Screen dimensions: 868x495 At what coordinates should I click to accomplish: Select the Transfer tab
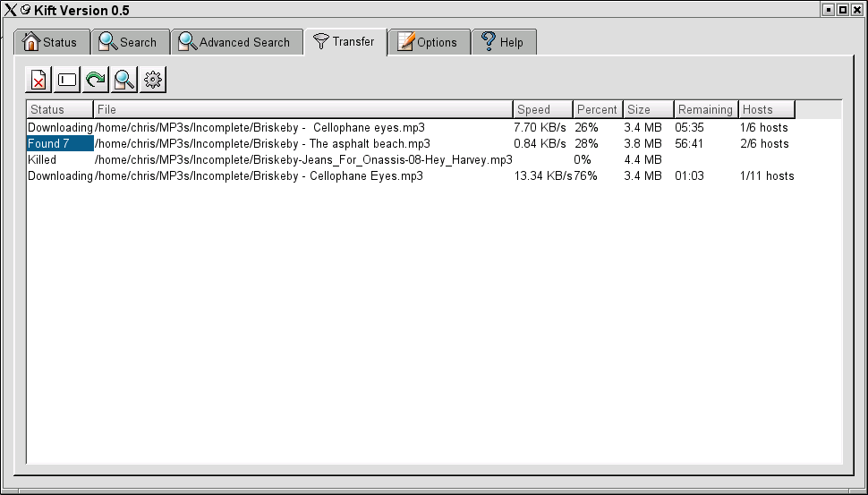click(345, 41)
